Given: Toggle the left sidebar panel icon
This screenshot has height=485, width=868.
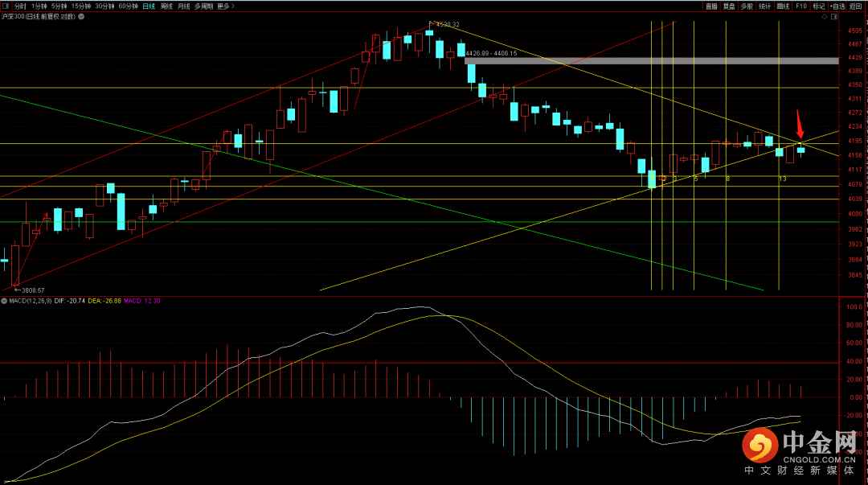Looking at the screenshot, I should pyautogui.click(x=6, y=6).
